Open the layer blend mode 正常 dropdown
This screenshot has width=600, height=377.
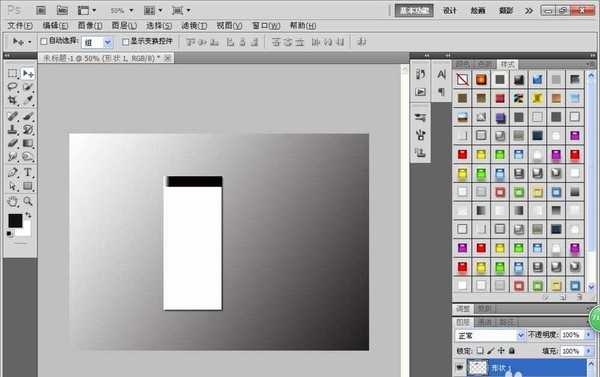coord(490,335)
